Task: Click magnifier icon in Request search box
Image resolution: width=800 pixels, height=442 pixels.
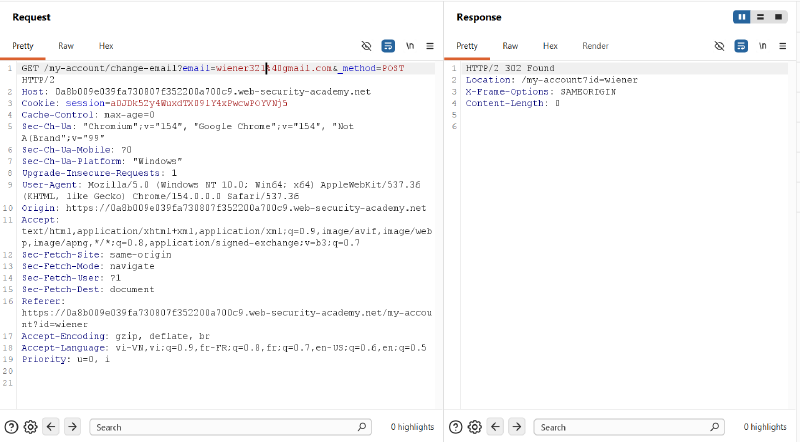Action: [362, 427]
